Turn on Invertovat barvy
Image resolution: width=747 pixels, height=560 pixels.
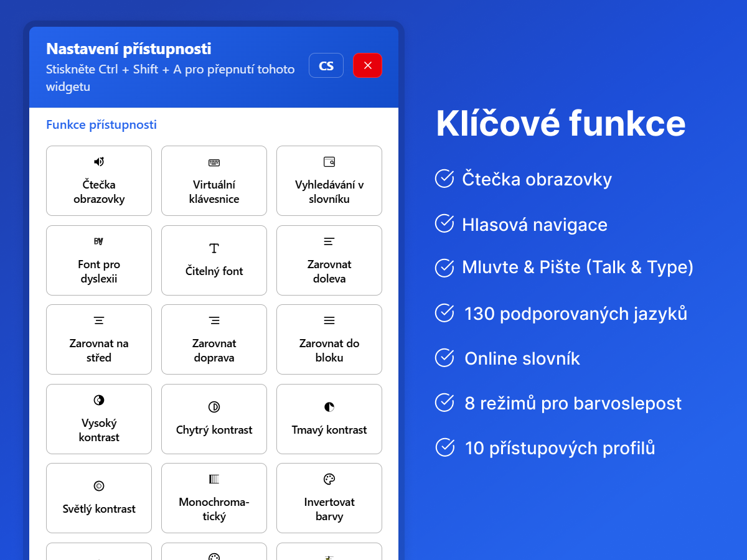pyautogui.click(x=329, y=498)
